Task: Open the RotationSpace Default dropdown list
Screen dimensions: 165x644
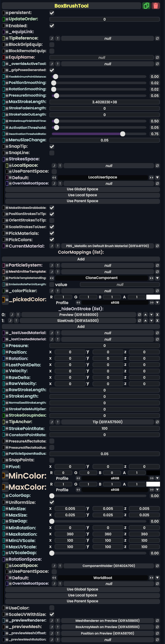Action: [157, 578]
